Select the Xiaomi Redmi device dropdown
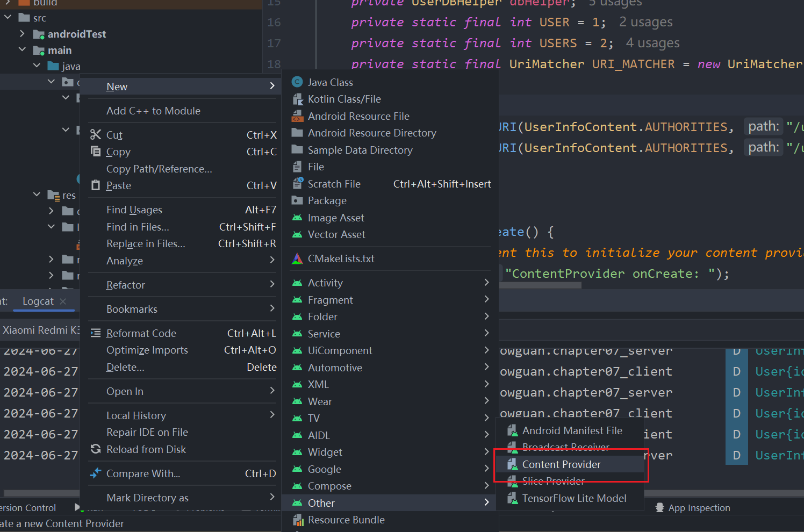Screen dimensions: 804x532 (x=40, y=330)
